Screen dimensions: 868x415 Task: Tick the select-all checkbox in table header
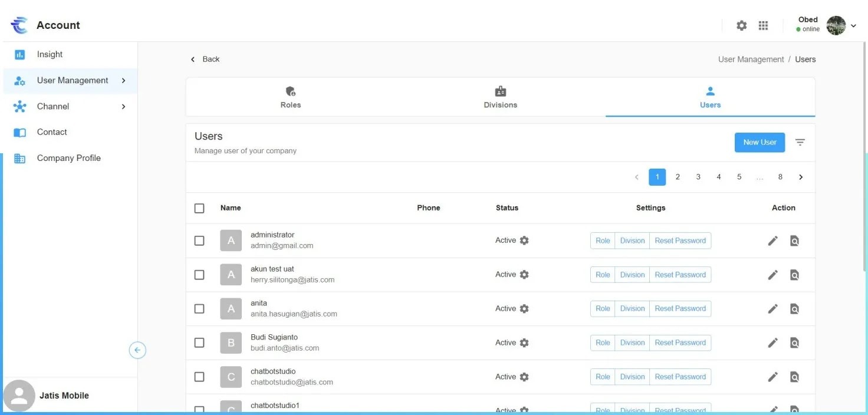(x=199, y=208)
